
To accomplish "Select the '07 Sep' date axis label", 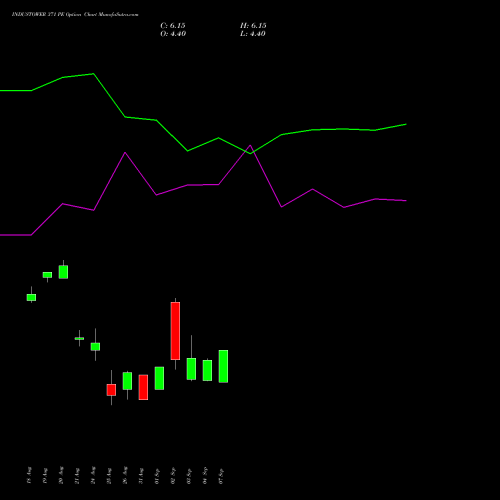I will click(221, 475).
